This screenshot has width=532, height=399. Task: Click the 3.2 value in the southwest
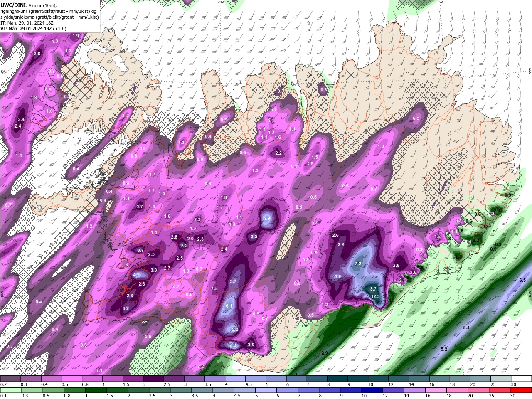point(126,308)
